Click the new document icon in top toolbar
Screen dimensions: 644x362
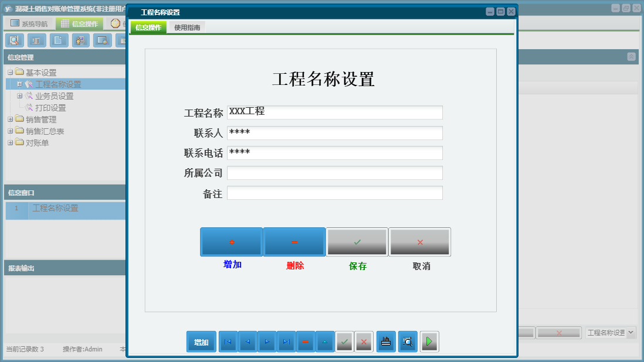[x=58, y=40]
